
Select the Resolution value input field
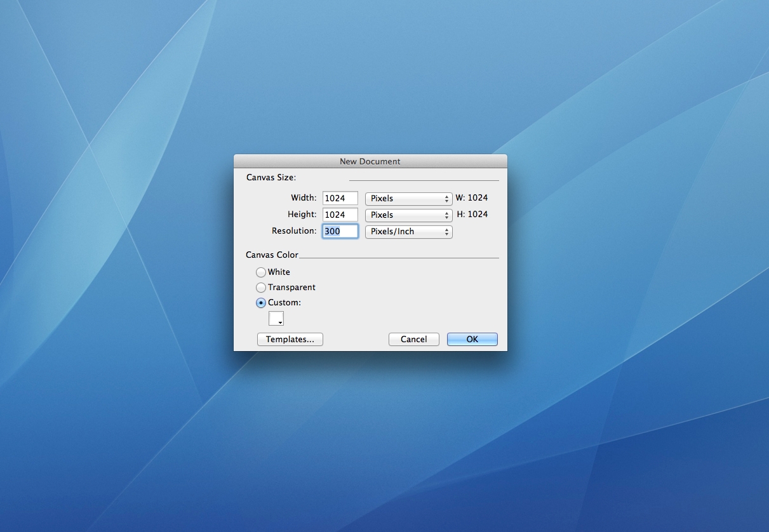[340, 232]
